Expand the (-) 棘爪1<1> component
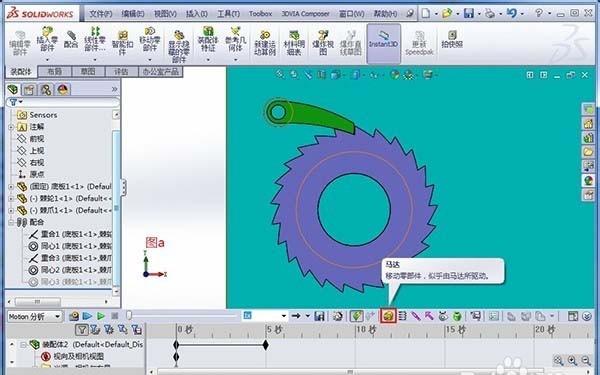Image resolution: width=600 pixels, height=375 pixels. 11,210
